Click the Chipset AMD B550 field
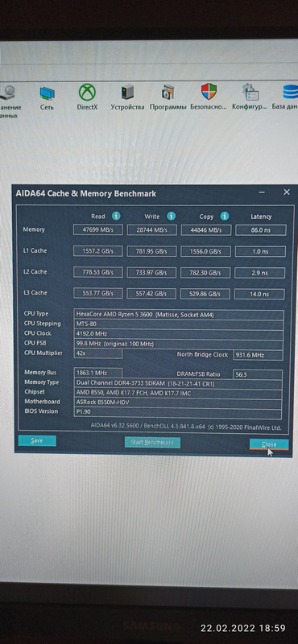298x644 pixels. pyautogui.click(x=178, y=393)
